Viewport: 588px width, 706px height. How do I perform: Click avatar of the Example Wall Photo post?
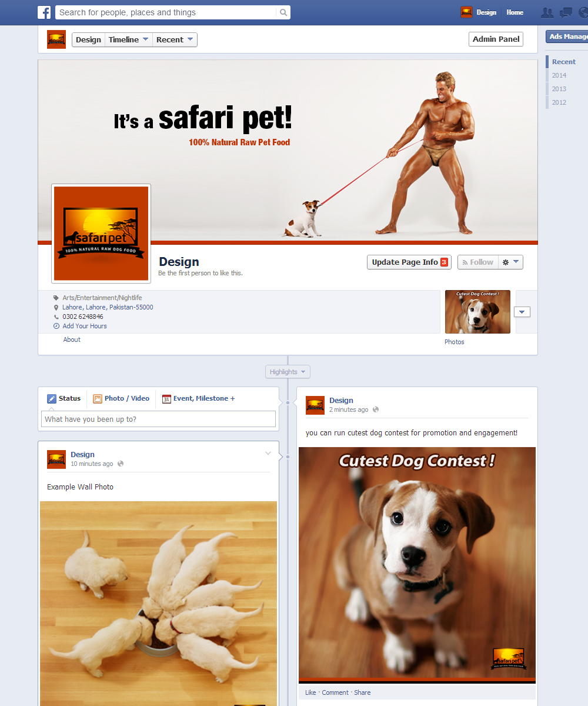pos(56,459)
